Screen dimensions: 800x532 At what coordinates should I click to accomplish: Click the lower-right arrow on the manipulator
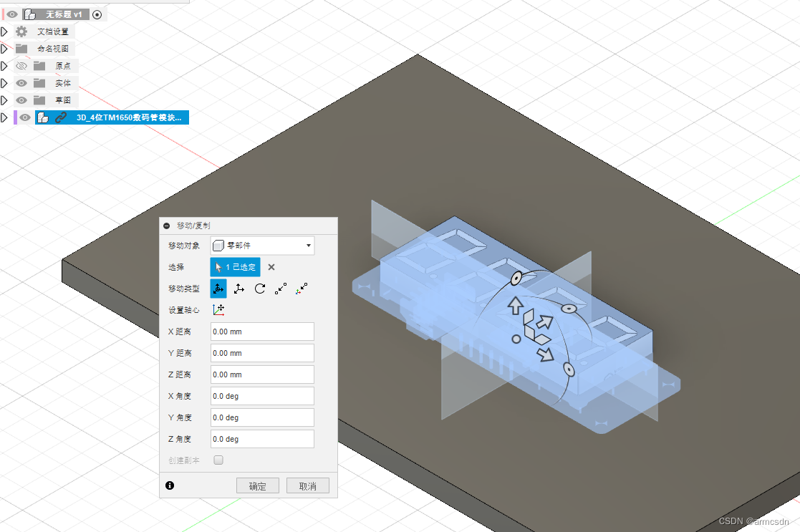point(546,354)
